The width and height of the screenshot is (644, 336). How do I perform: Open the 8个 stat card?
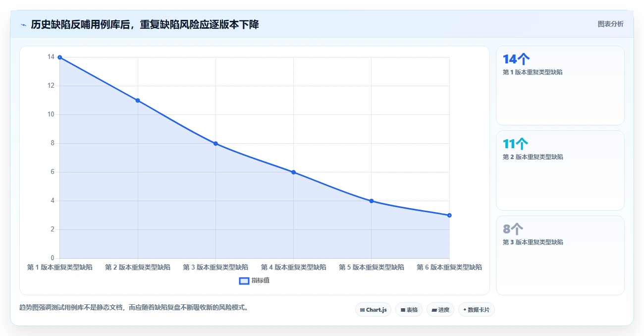click(x=560, y=255)
